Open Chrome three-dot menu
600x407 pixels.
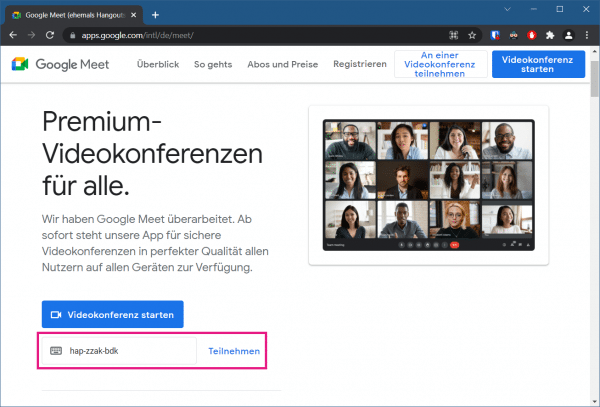(x=587, y=35)
